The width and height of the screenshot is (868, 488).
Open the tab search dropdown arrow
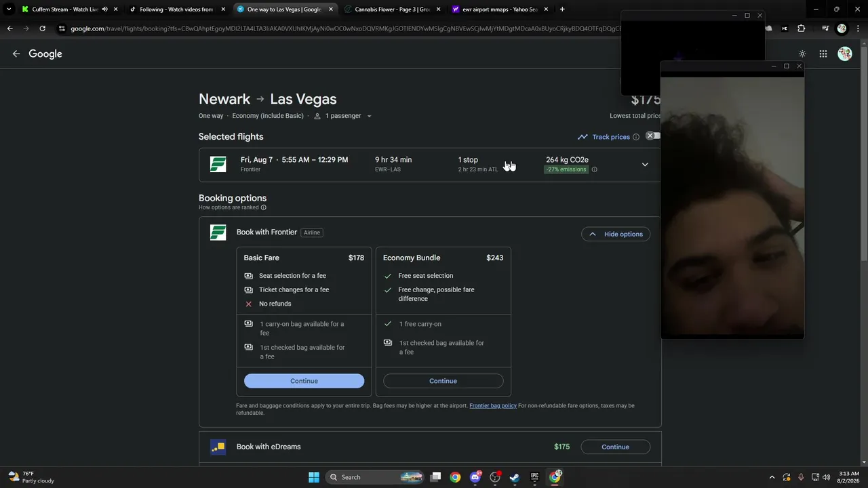click(9, 9)
